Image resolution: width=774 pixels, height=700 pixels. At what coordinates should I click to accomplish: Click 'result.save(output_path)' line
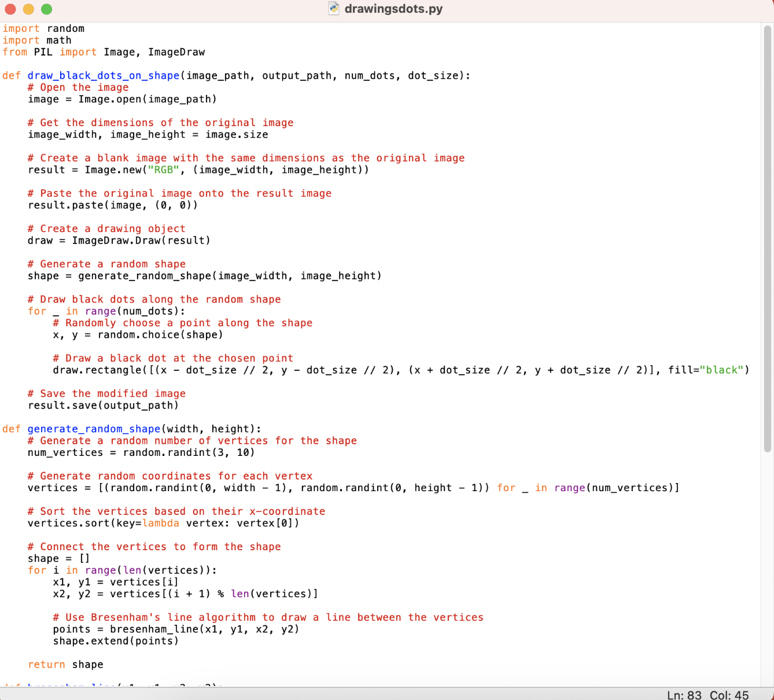(x=104, y=405)
